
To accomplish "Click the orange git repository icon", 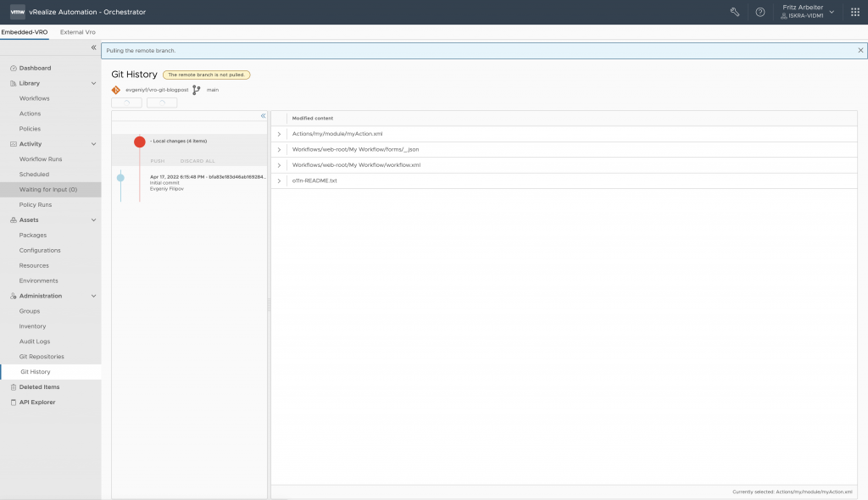I will [116, 90].
